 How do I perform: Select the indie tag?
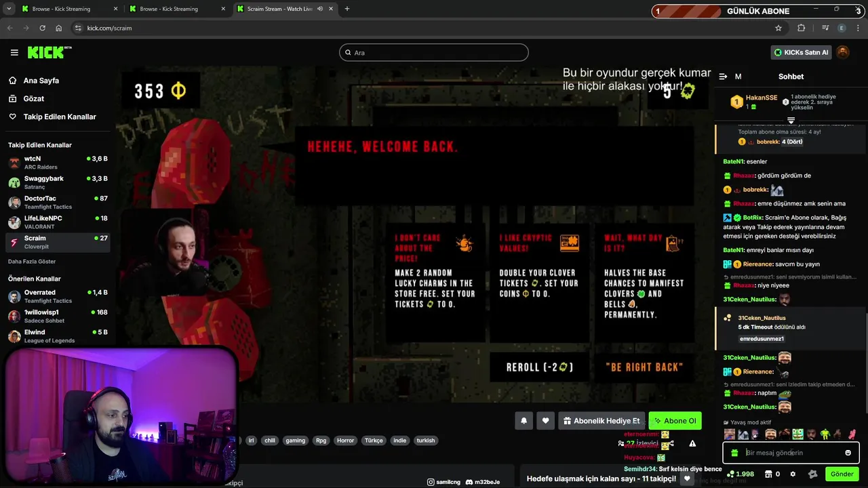399,441
